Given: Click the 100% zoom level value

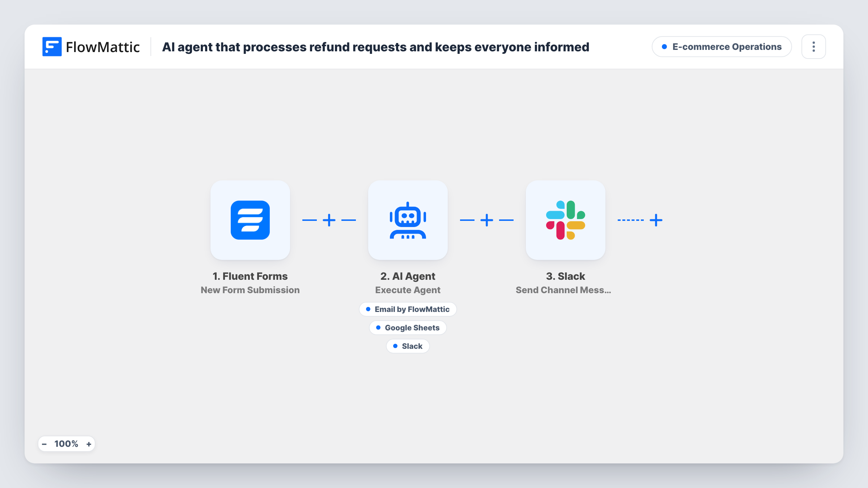Looking at the screenshot, I should (x=66, y=444).
